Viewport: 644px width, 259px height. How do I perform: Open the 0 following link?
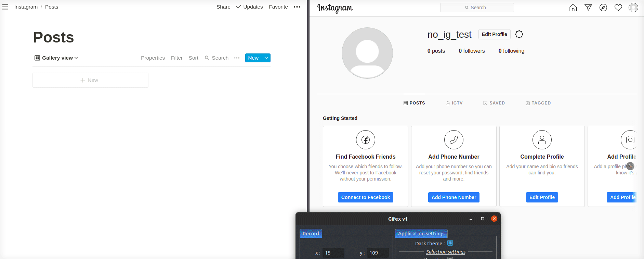coord(511,51)
